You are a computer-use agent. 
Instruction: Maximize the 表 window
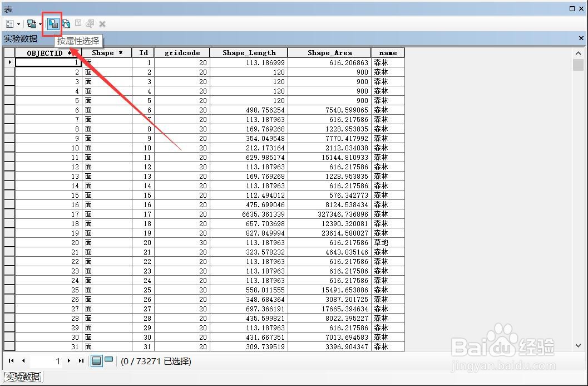[572, 8]
